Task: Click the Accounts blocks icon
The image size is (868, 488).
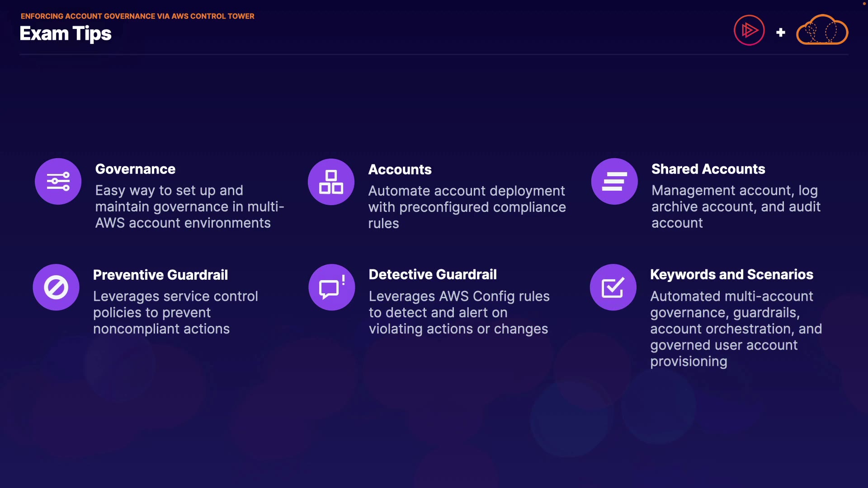Action: pos(331,182)
